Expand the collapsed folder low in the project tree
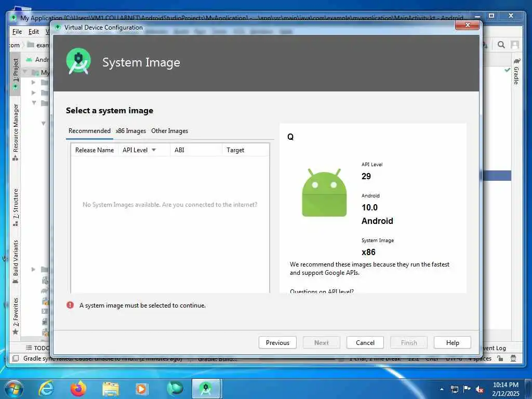The image size is (532, 399). [33, 269]
